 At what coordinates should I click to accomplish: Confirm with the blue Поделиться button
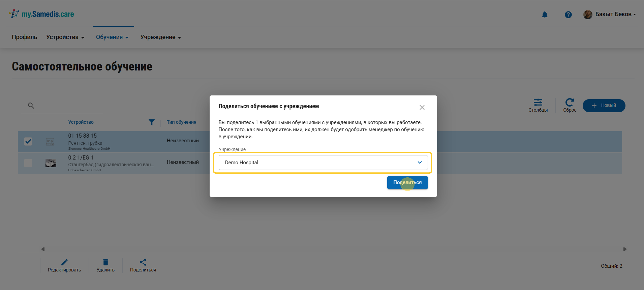[407, 182]
